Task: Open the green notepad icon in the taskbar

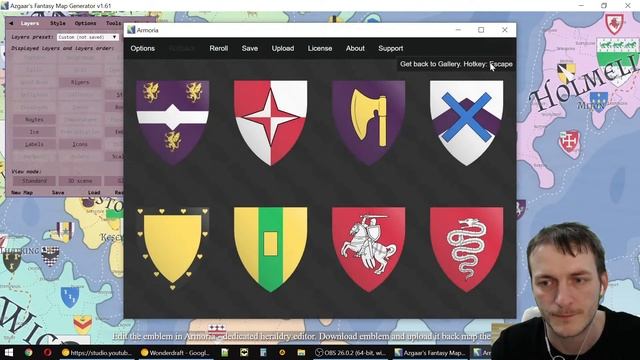Action: [x=224, y=352]
